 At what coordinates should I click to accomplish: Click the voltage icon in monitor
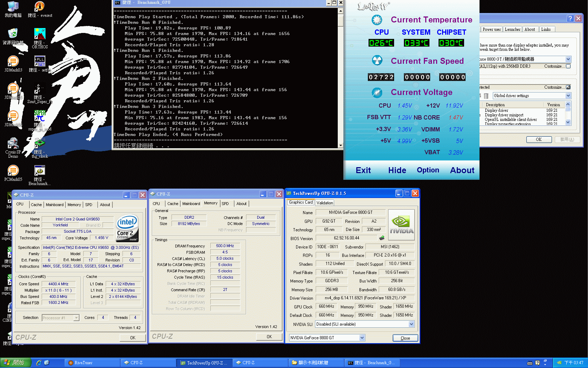point(377,93)
